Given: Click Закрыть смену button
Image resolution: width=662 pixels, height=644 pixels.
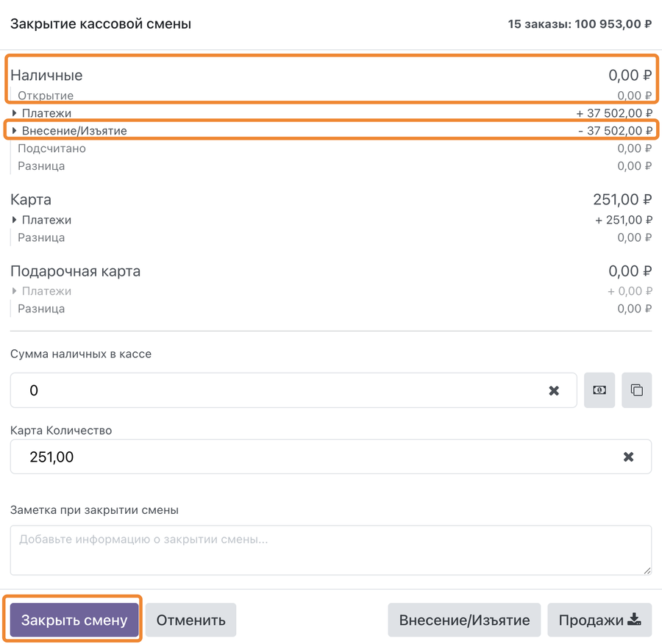Looking at the screenshot, I should [74, 620].
